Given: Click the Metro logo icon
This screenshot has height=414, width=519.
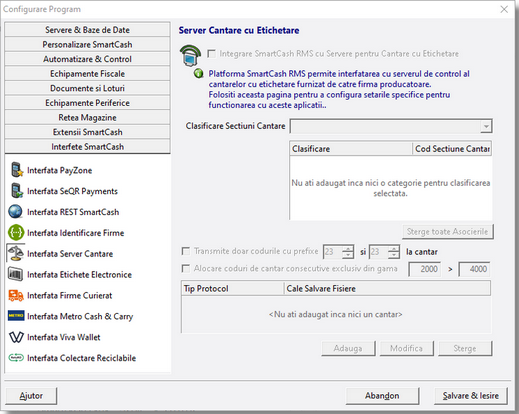Looking at the screenshot, I should pos(16,315).
